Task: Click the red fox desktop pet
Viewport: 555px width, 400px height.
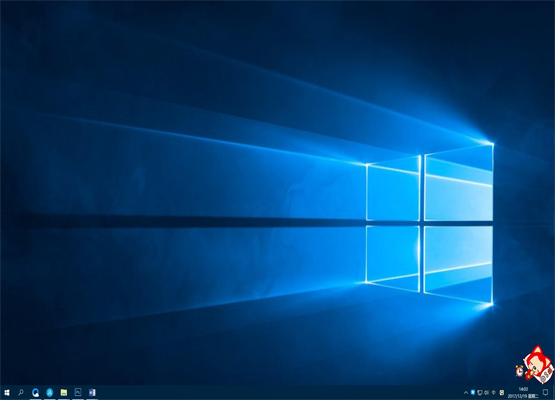Action: click(538, 365)
